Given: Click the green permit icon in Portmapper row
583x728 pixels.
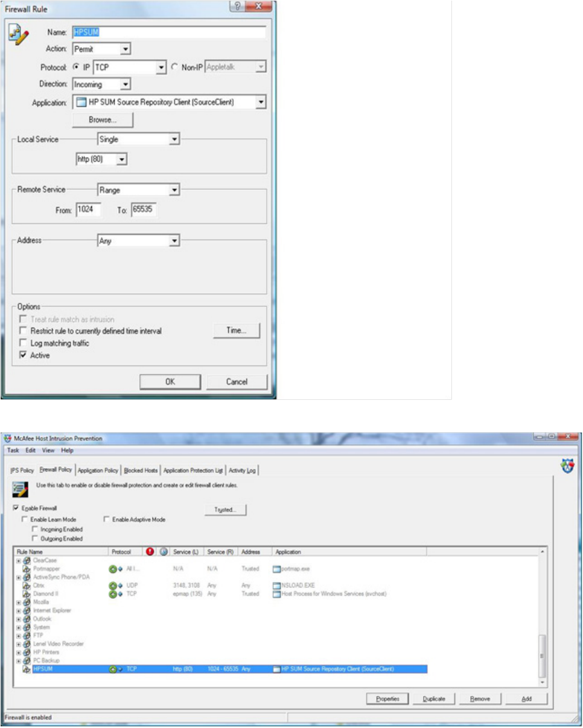Looking at the screenshot, I should tap(112, 569).
